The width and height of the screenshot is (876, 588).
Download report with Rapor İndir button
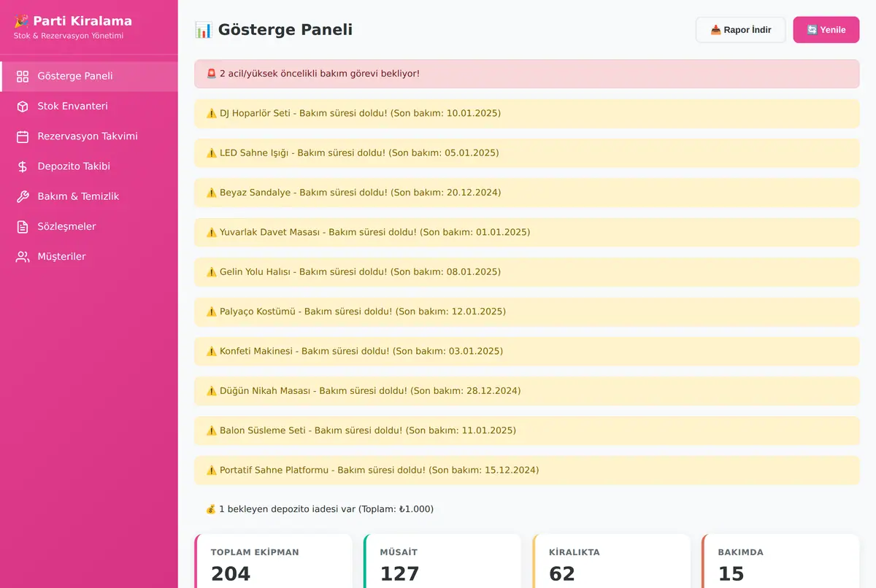click(740, 30)
